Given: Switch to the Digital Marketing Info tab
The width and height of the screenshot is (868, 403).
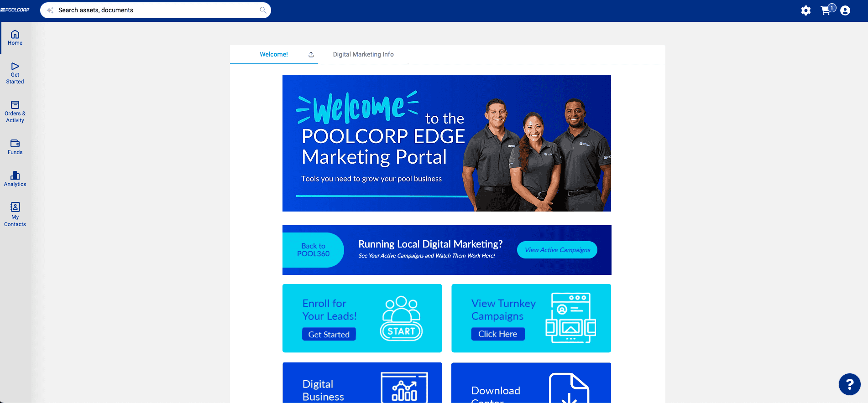Looking at the screenshot, I should click(x=363, y=54).
